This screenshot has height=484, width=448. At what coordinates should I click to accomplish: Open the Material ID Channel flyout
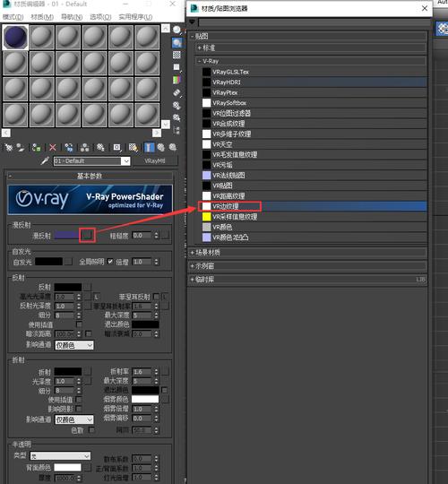(117, 148)
